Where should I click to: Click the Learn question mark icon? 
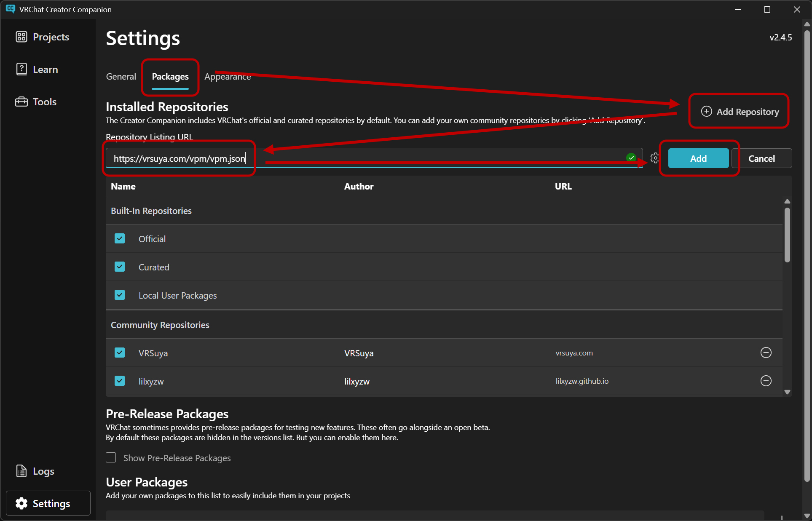coord(21,69)
